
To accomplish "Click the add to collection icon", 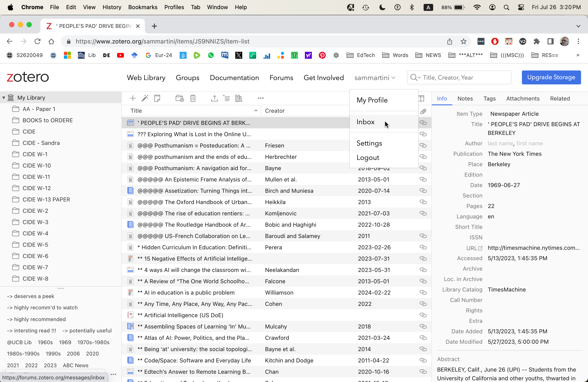I will (x=180, y=98).
